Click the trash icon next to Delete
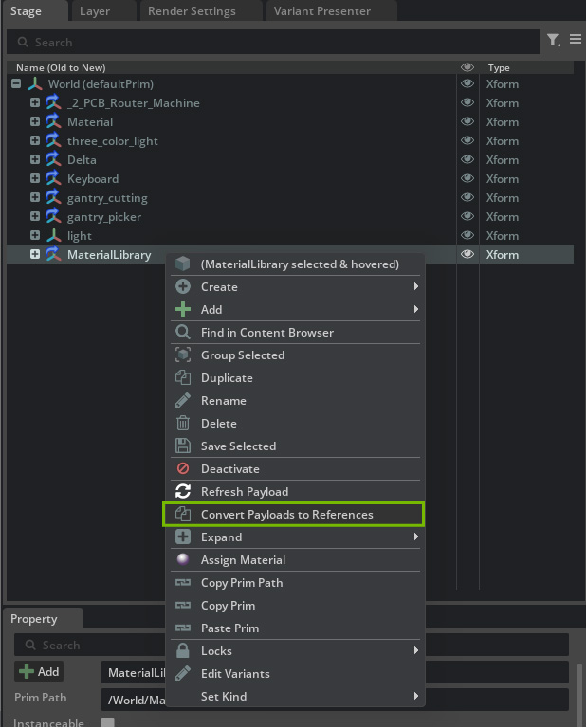Screen dimensions: 587x728 point(183,424)
